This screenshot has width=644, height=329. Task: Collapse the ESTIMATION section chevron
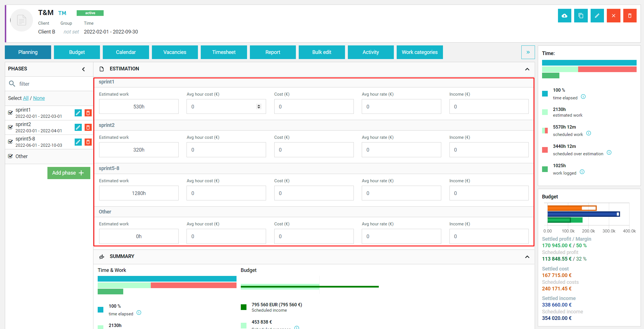tap(527, 69)
